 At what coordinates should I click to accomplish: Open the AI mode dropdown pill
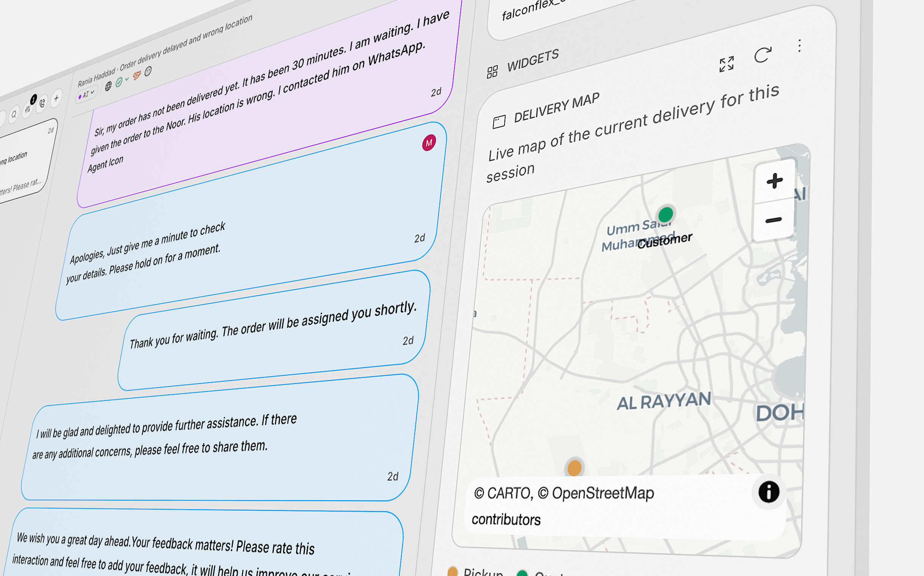[86, 94]
